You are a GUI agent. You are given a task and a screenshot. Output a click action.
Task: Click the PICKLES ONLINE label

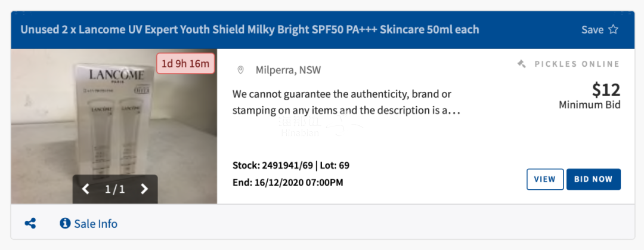[x=577, y=64]
